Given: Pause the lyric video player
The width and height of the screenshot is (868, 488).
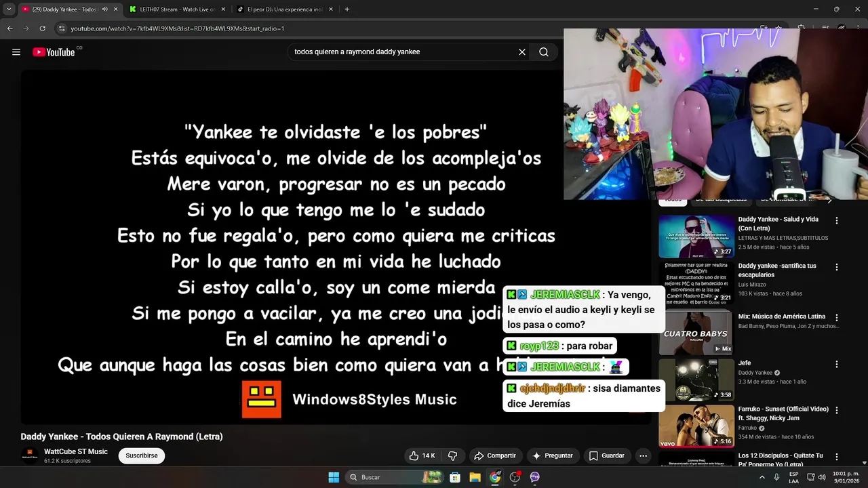Looking at the screenshot, I should pos(336,247).
